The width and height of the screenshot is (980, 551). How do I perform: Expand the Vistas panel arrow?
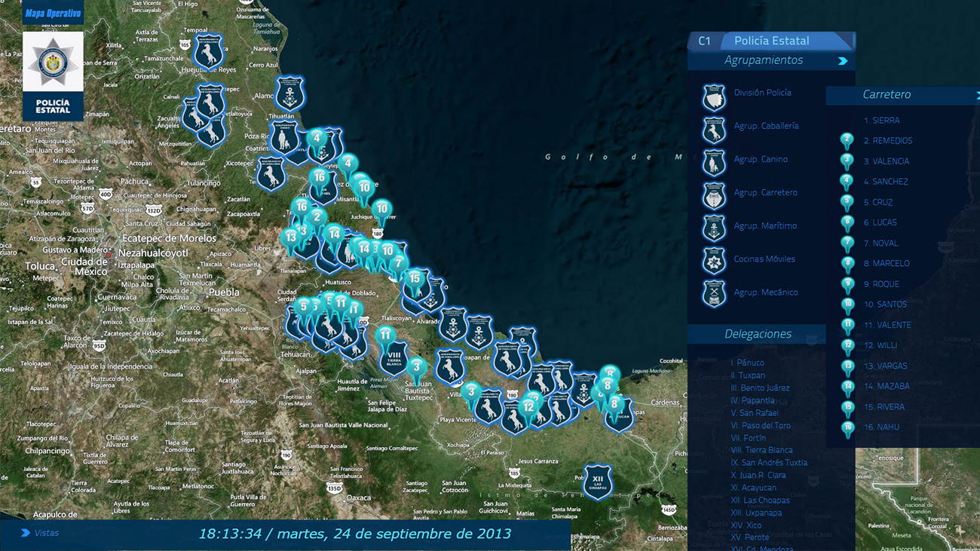click(26, 533)
